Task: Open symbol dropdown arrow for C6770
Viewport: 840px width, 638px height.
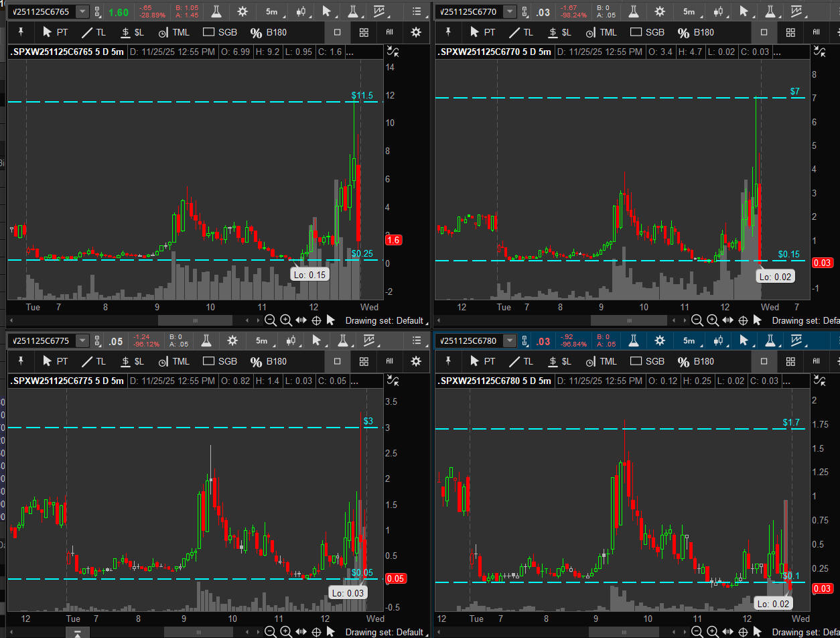Action: [x=510, y=12]
